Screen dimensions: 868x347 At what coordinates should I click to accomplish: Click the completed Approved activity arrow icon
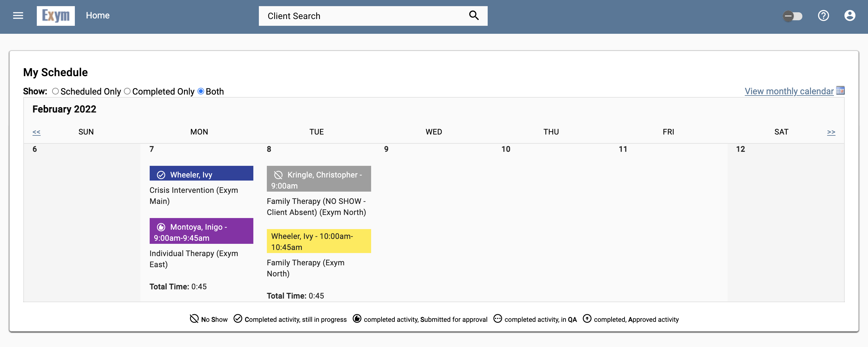click(x=588, y=319)
